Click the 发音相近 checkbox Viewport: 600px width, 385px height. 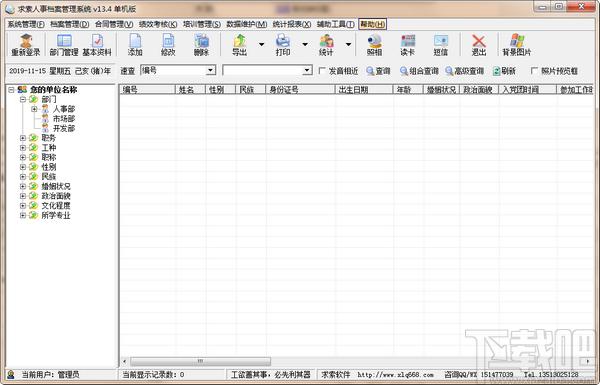322,70
